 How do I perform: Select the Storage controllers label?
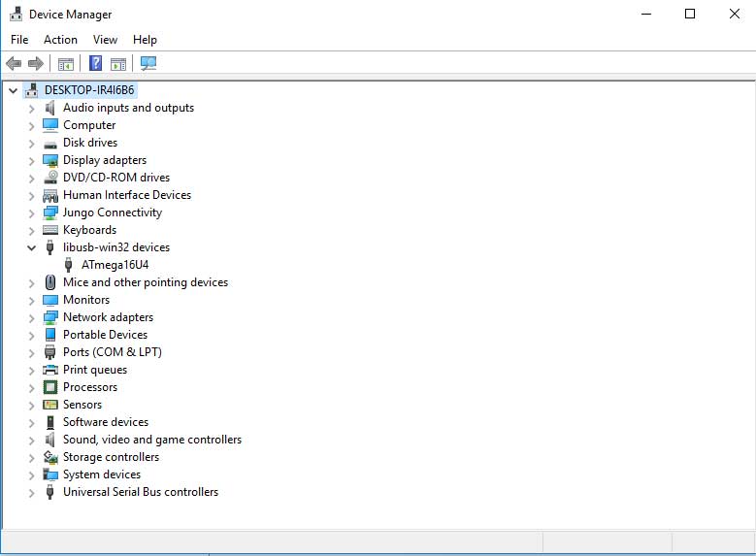[x=111, y=457]
